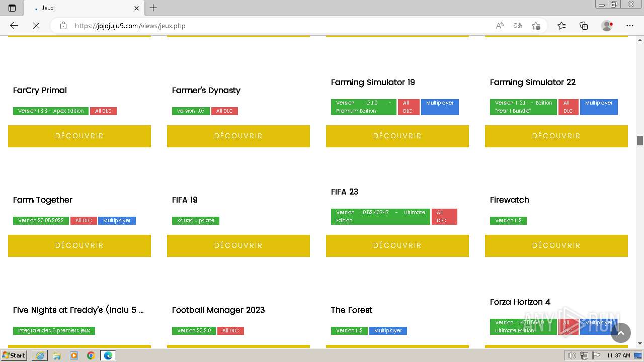This screenshot has height=362, width=644.
Task: Click the Multiplayer tag on Farming Simulator 19
Action: click(440, 107)
